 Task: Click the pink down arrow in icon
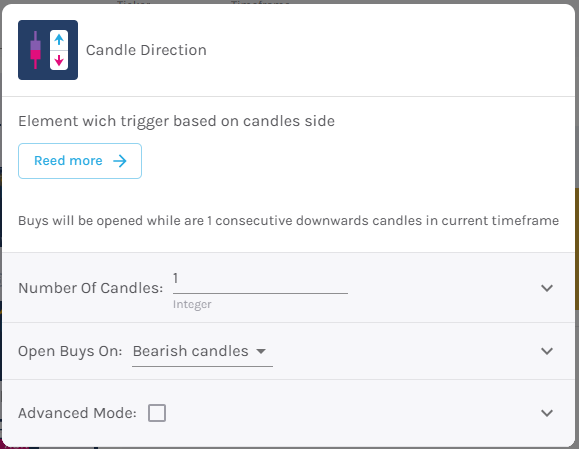59,60
